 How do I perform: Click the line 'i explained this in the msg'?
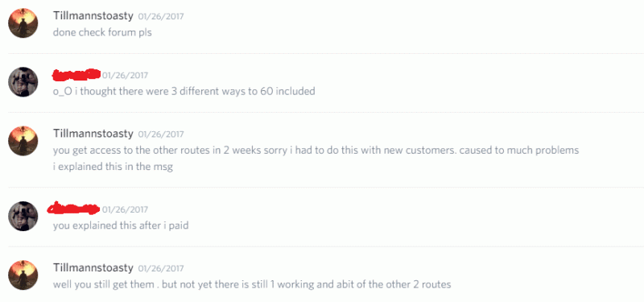[x=113, y=168]
